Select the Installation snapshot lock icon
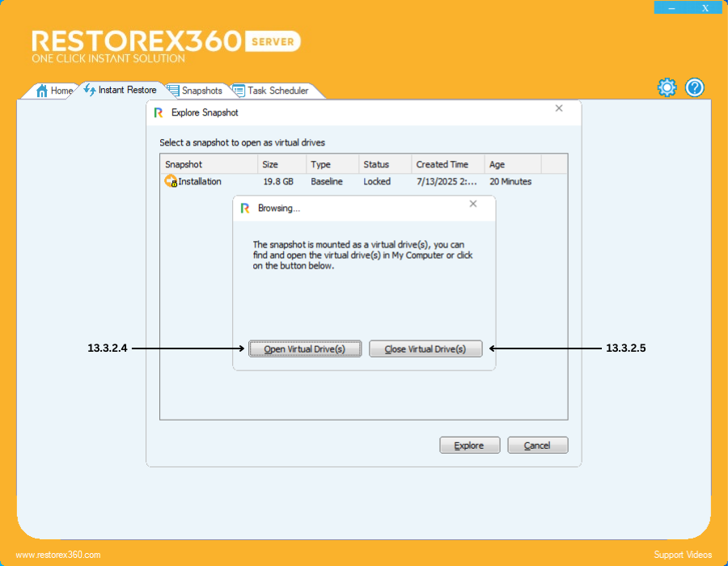The image size is (728, 566). click(x=171, y=181)
